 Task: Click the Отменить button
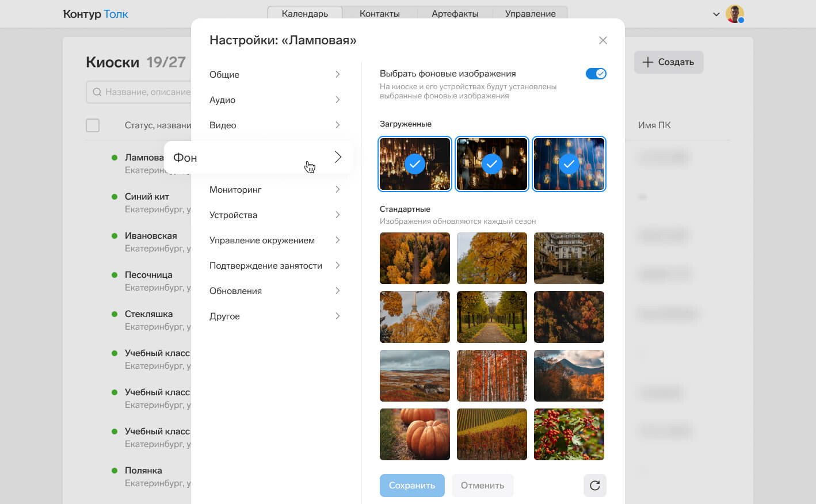pos(482,486)
